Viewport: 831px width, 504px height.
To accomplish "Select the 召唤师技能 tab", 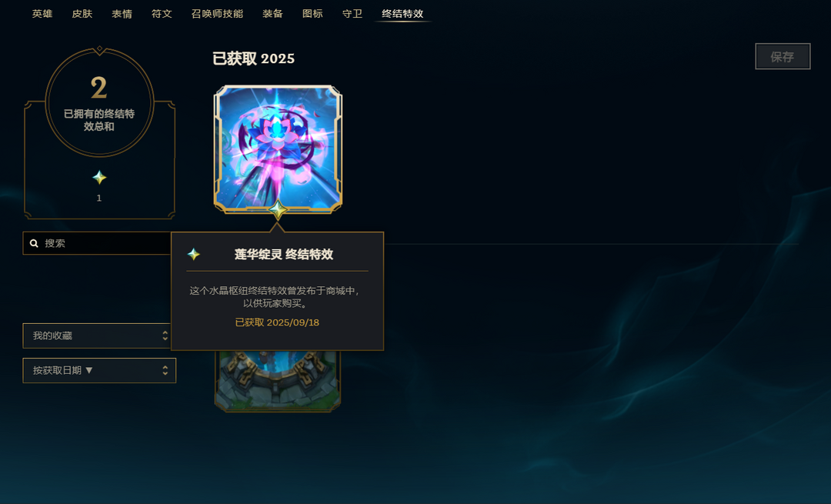I will point(217,14).
